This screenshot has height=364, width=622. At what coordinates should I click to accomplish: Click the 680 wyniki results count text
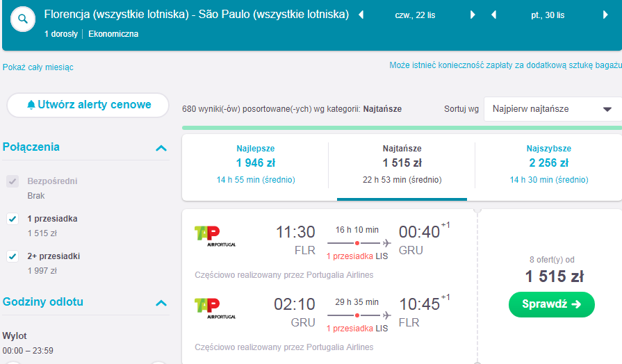coord(292,109)
